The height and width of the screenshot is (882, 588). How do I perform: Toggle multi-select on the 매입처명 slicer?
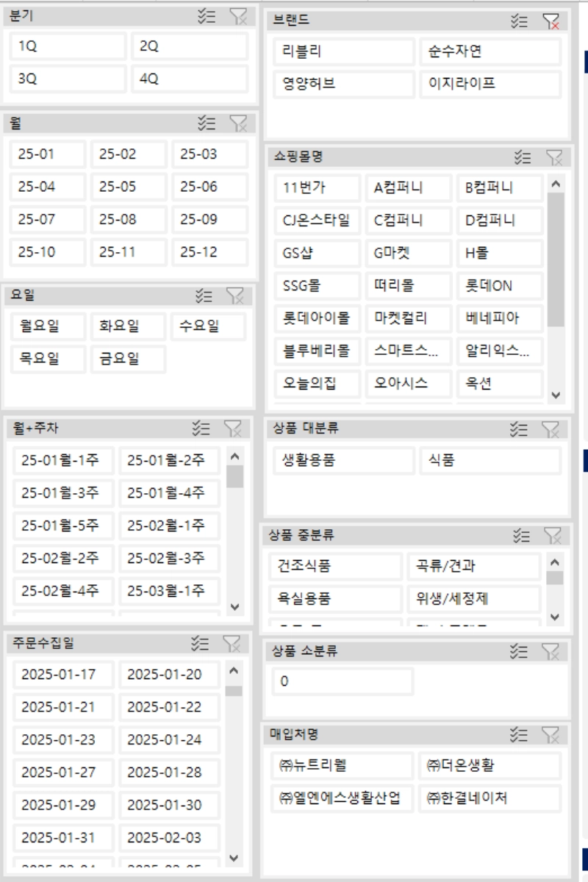(x=520, y=734)
